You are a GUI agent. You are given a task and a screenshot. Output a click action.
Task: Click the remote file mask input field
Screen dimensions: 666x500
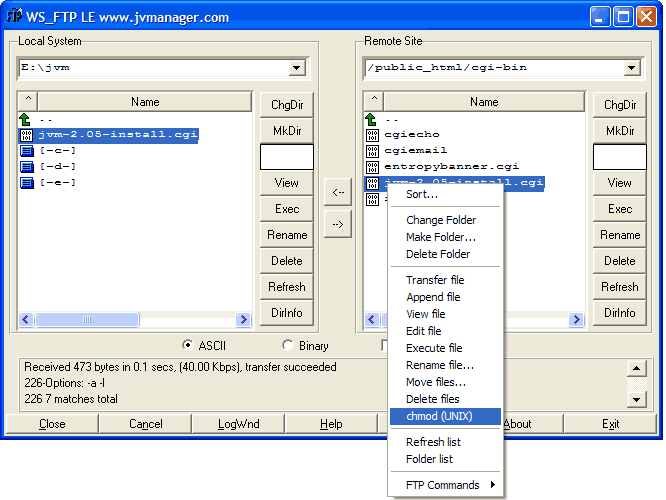620,157
